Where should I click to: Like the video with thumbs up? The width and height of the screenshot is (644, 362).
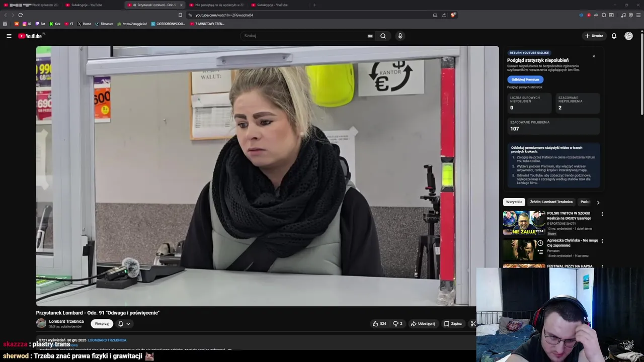coord(379,324)
